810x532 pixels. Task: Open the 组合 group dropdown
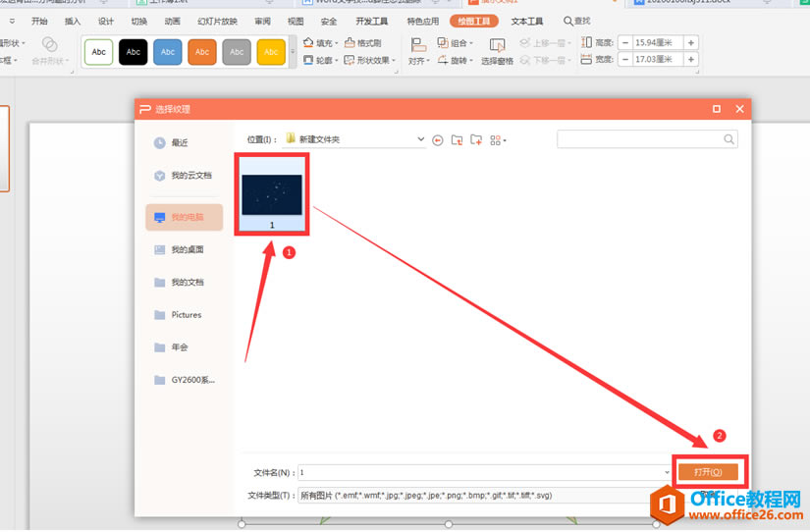coord(456,43)
